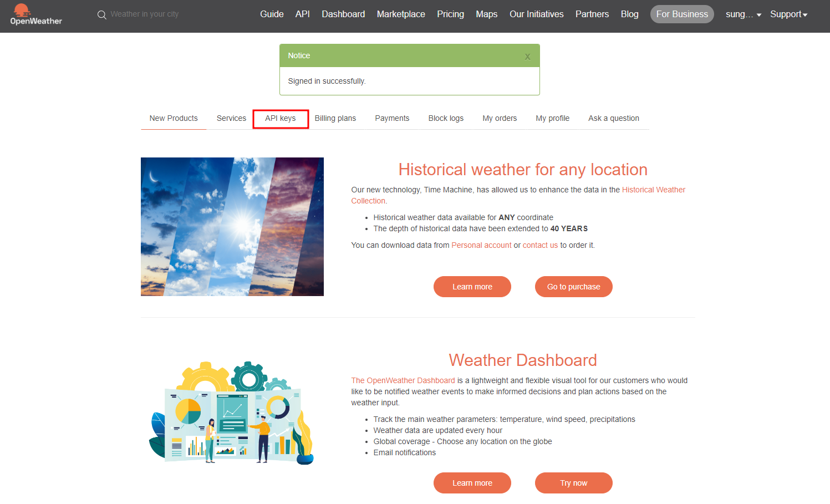
Task: Click the Weather Dashboard illustration image
Action: (x=232, y=413)
